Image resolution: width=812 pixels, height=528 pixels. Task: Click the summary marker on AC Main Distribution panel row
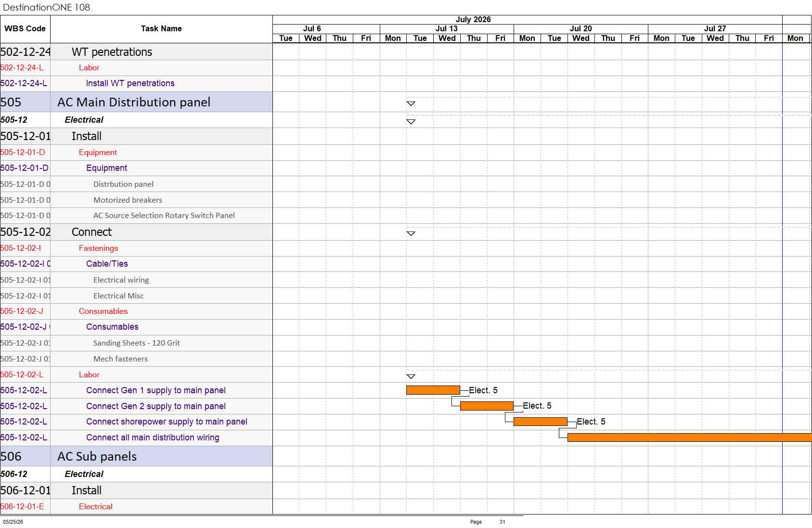(x=411, y=103)
